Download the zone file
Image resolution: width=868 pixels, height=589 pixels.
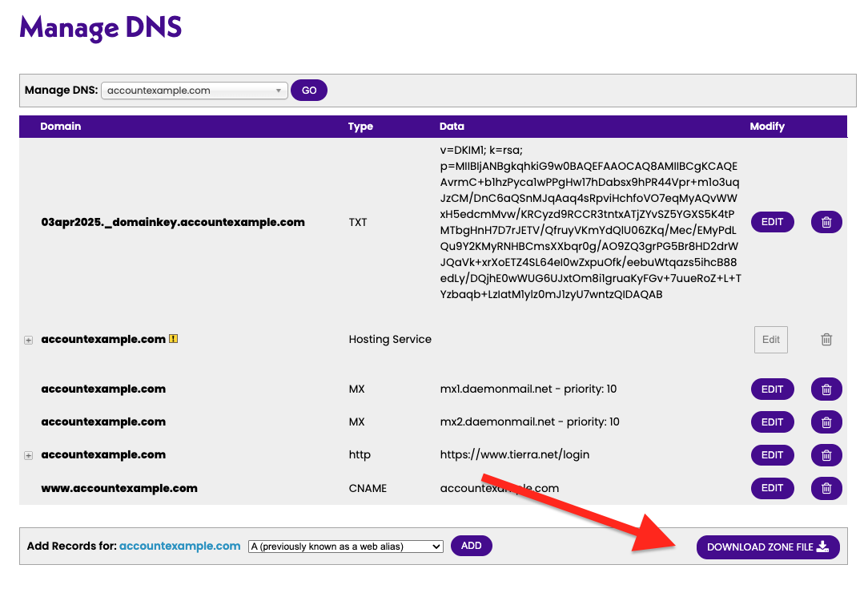pyautogui.click(x=767, y=547)
